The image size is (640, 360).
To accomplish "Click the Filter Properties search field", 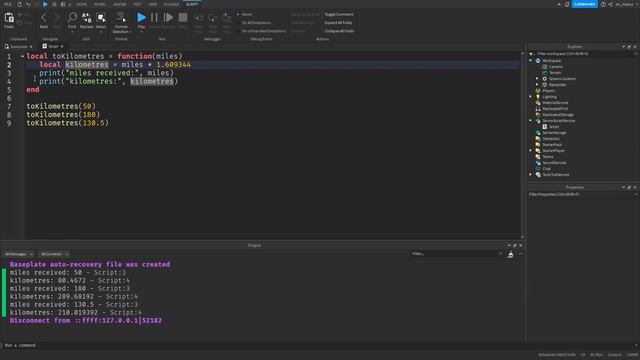I will click(582, 194).
